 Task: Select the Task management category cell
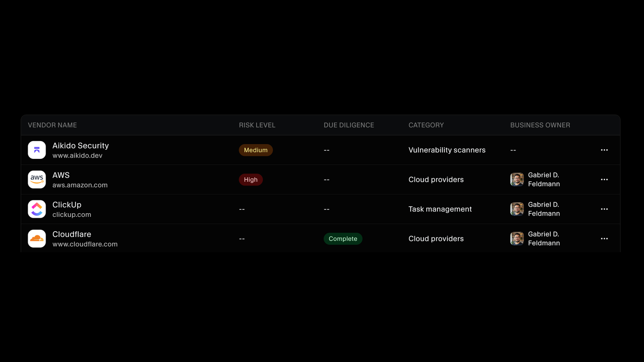(440, 209)
